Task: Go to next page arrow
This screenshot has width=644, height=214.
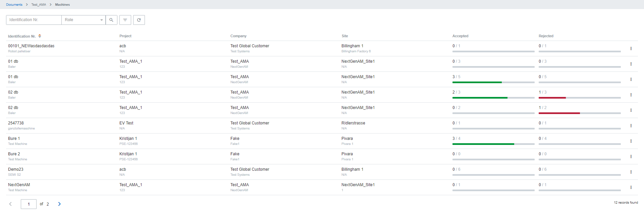Action: tap(59, 204)
